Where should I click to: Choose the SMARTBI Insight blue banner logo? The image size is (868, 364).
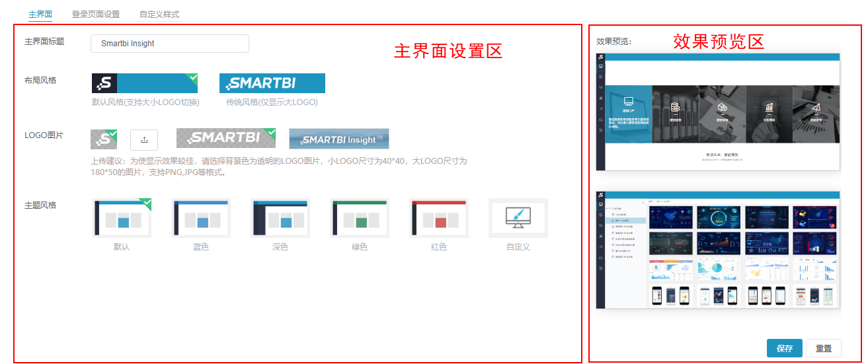[x=339, y=139]
